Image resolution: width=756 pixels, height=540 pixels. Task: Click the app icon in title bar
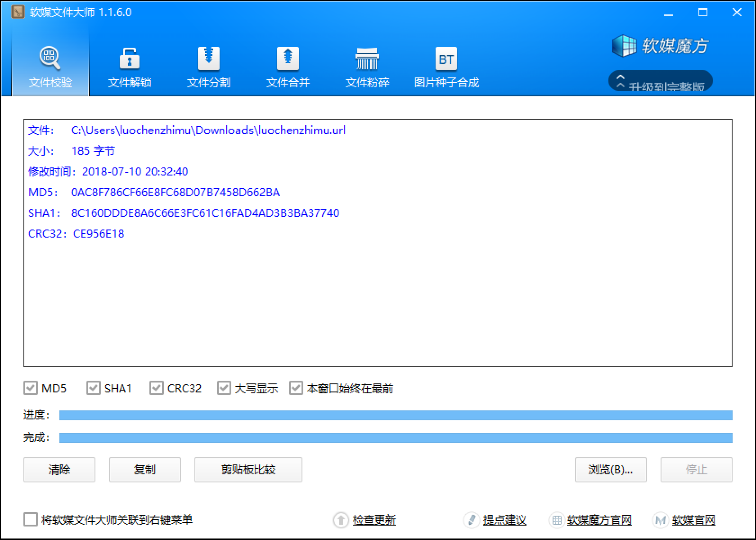click(x=18, y=12)
